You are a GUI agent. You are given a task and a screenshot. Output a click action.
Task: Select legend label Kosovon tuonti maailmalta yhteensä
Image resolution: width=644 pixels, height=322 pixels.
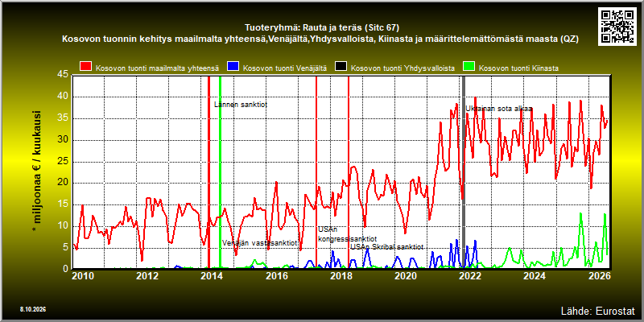coord(157,68)
